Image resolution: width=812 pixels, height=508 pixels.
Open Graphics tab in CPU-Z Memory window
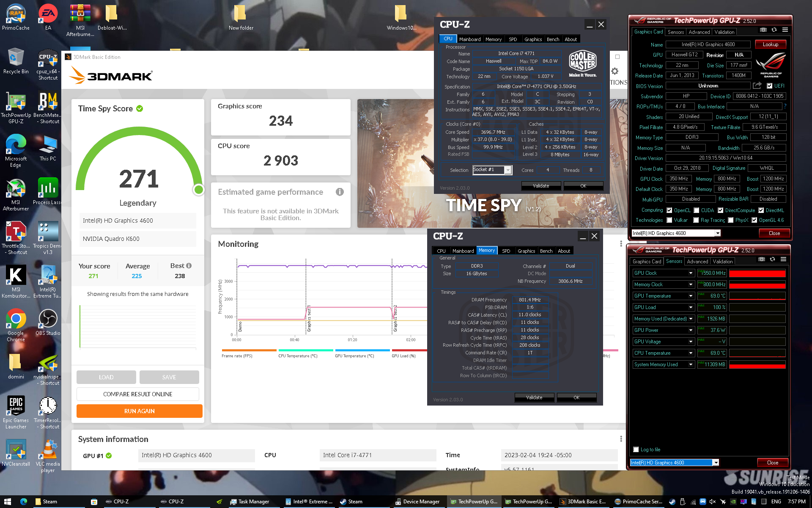tap(527, 251)
